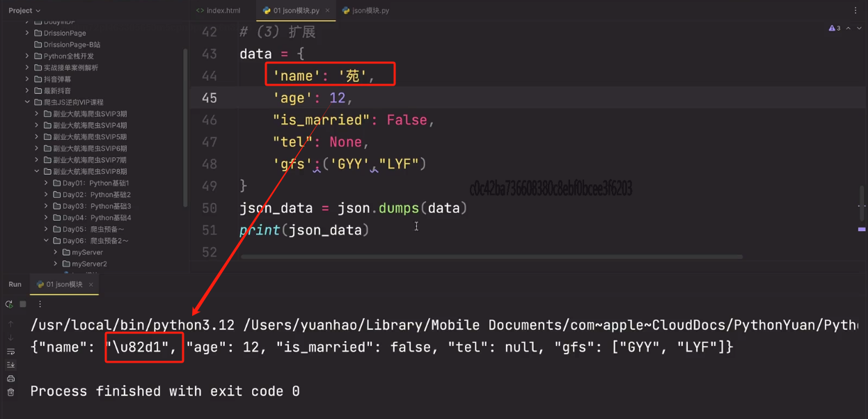The image size is (868, 419).
Task: Stop the running process
Action: (23, 304)
